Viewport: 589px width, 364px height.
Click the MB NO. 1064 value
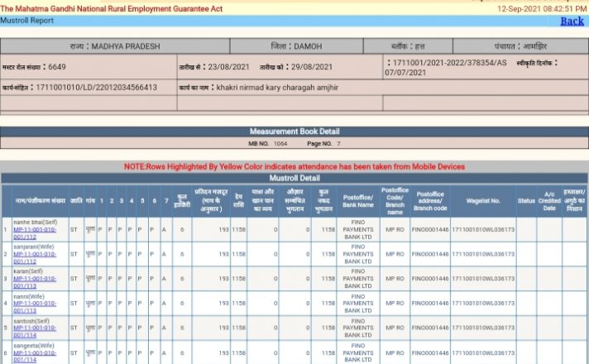280,143
